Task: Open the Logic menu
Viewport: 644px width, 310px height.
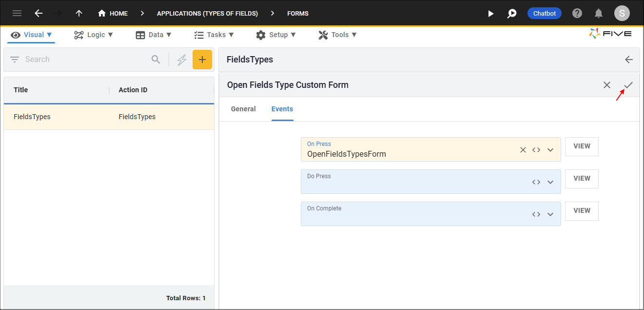Action: (x=94, y=35)
